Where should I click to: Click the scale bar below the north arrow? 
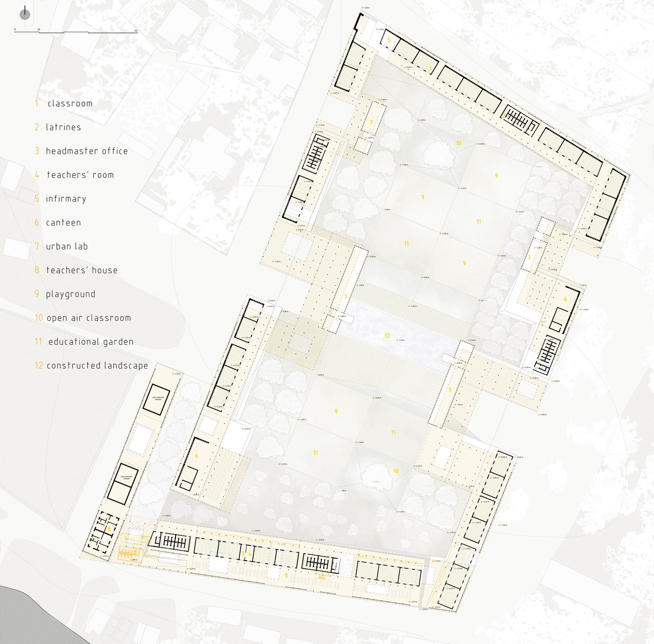point(76,32)
